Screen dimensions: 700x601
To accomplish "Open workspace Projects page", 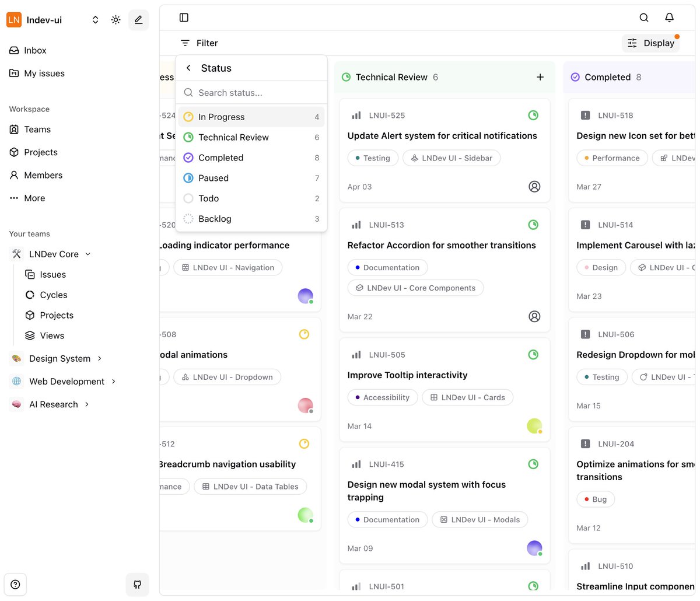I will point(34,152).
